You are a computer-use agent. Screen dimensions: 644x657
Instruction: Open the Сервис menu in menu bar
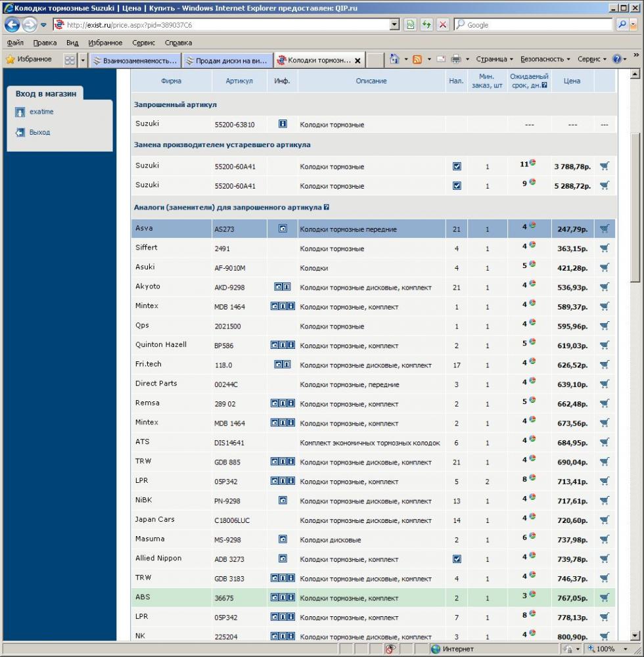pos(143,43)
